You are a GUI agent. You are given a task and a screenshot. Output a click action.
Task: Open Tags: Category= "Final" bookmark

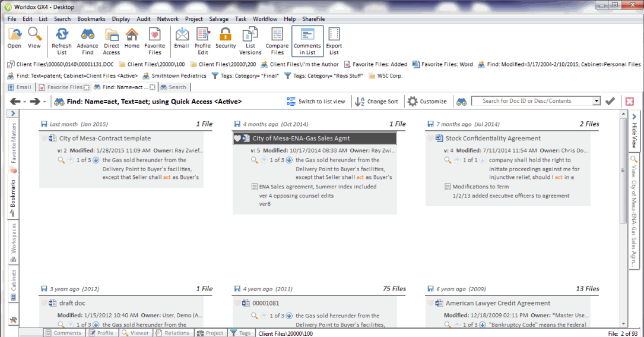coord(245,75)
